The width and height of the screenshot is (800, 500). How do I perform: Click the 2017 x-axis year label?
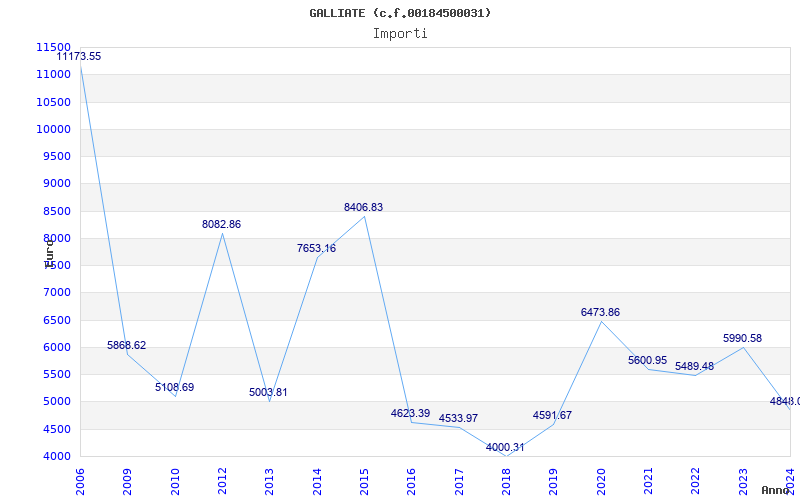click(459, 482)
